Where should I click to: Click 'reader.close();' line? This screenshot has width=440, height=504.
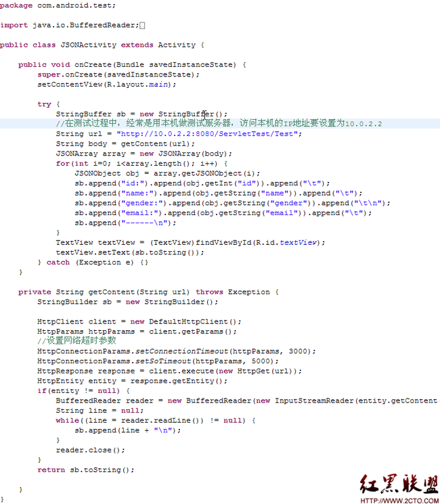pyautogui.click(x=91, y=451)
